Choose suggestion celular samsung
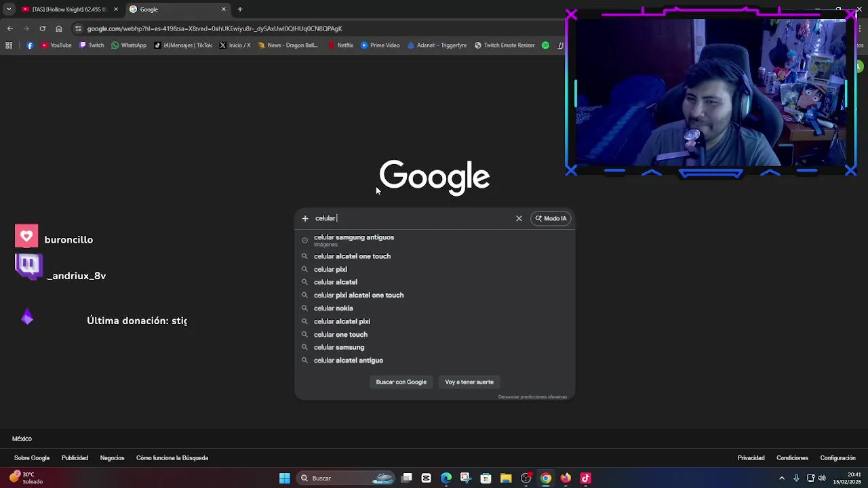Screen dimensions: 868x488 434,347
